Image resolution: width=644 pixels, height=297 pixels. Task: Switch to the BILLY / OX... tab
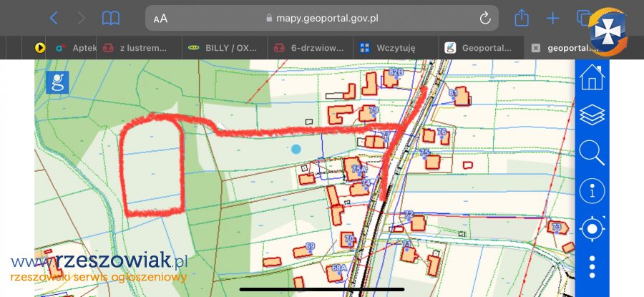(x=223, y=48)
